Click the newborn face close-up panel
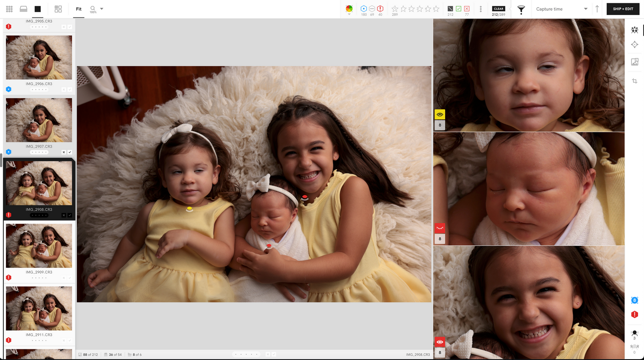Viewport: 644px width, 360px height. pyautogui.click(x=529, y=189)
